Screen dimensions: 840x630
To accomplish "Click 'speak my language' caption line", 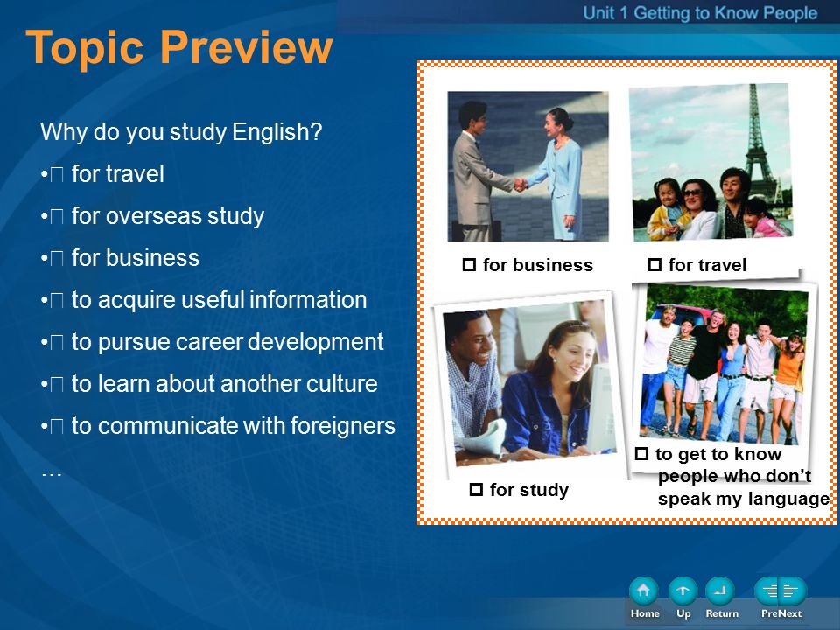I will point(744,499).
